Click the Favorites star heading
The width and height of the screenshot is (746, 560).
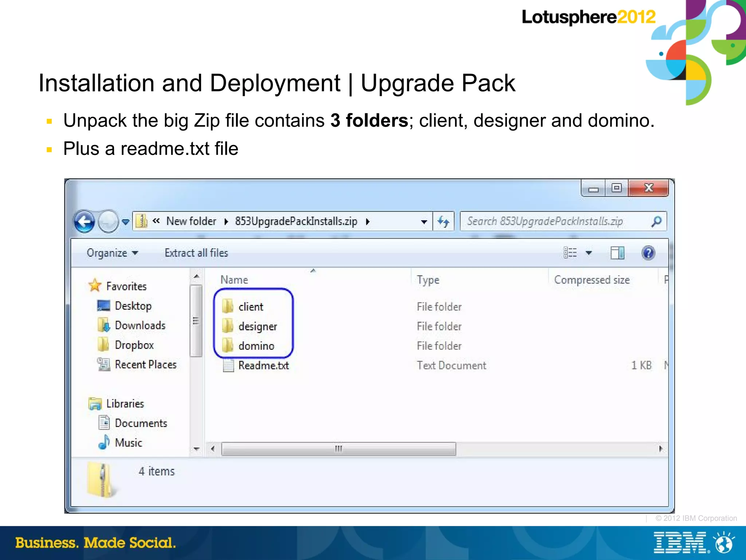click(x=117, y=286)
